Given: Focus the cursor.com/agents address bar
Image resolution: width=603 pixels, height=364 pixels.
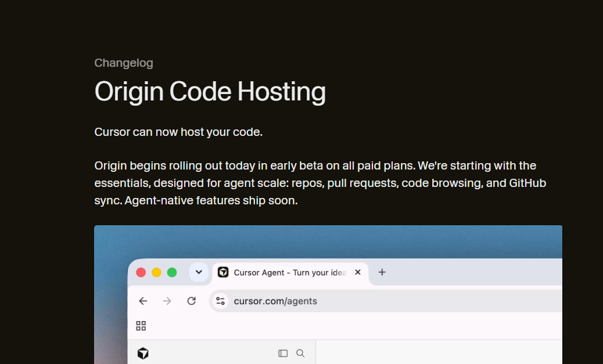Looking at the screenshot, I should pos(386,301).
